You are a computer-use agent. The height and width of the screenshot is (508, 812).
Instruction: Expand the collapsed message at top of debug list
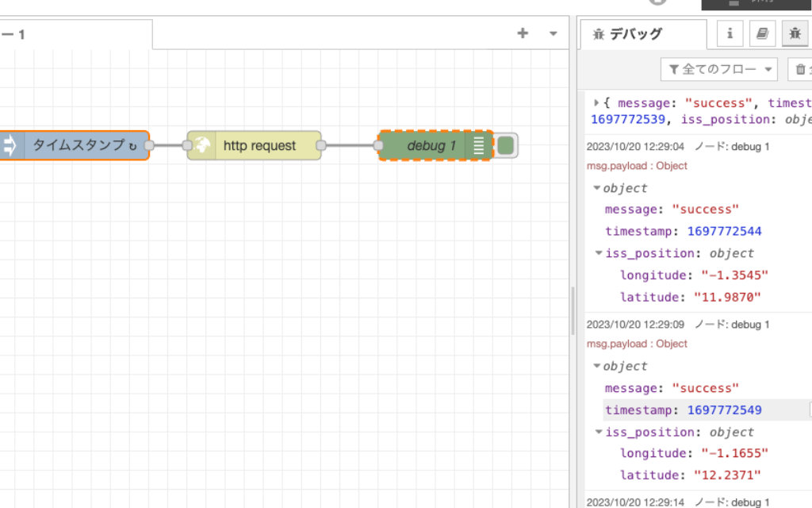pos(596,102)
